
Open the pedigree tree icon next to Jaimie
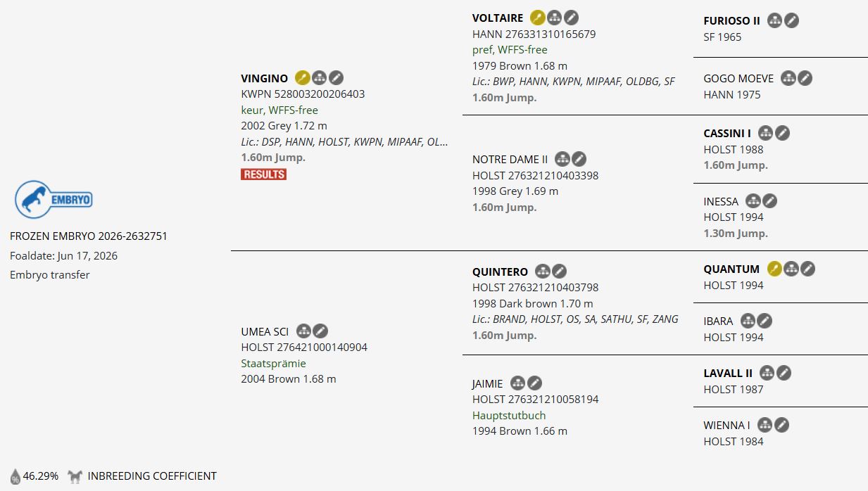518,383
